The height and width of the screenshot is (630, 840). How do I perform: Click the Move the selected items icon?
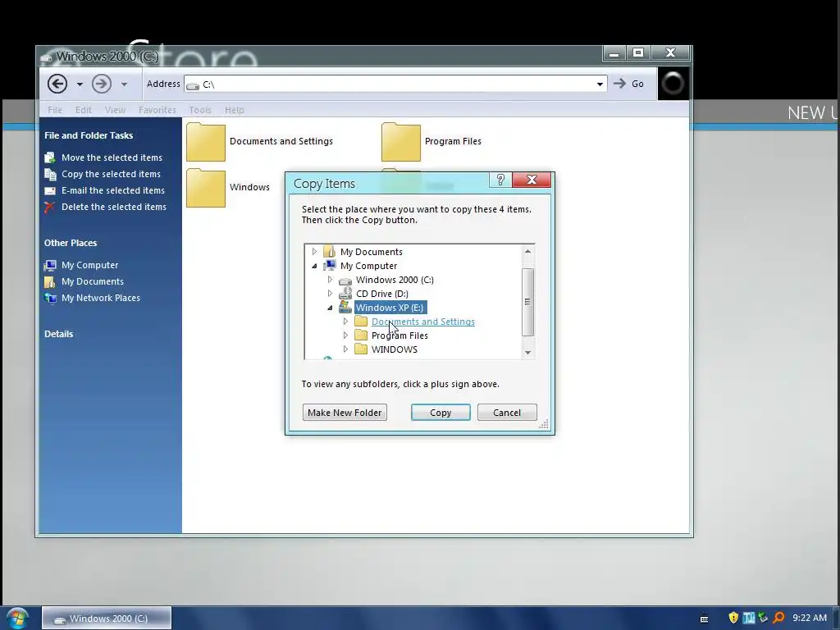click(x=50, y=157)
